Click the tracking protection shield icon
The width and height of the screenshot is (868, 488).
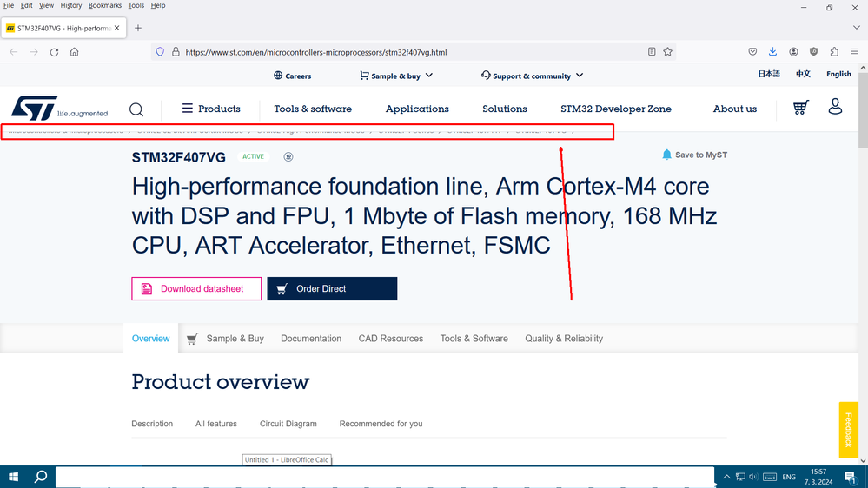(160, 52)
